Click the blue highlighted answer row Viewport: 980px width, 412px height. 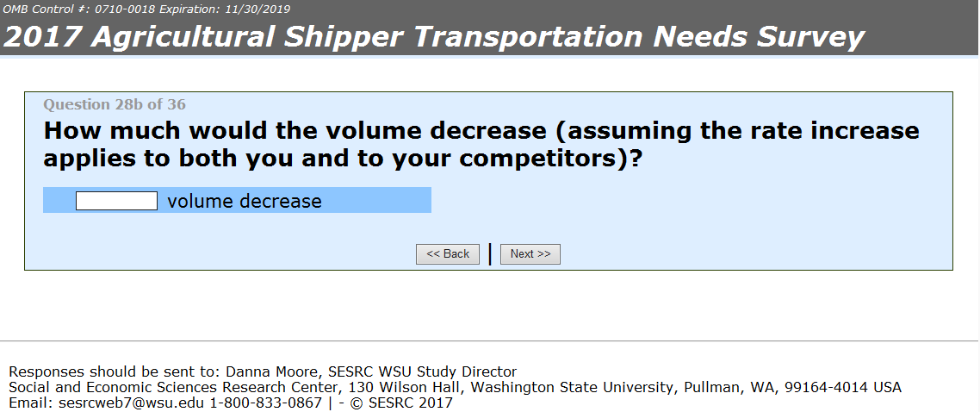(x=379, y=201)
